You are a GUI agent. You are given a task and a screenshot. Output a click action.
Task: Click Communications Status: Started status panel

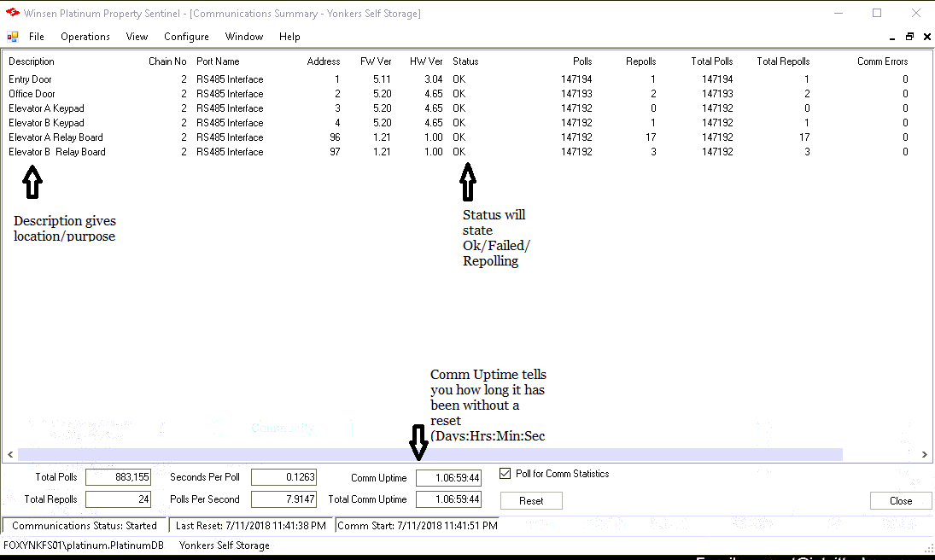tap(84, 525)
